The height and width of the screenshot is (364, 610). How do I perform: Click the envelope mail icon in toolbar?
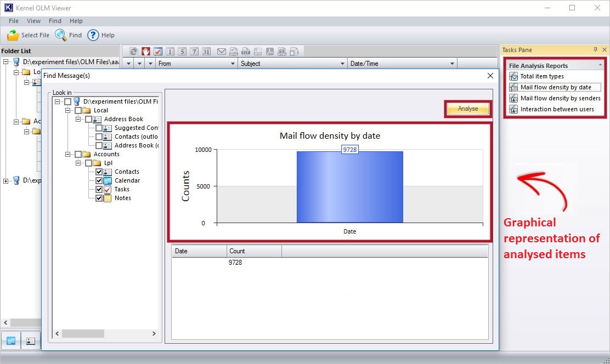(x=222, y=52)
